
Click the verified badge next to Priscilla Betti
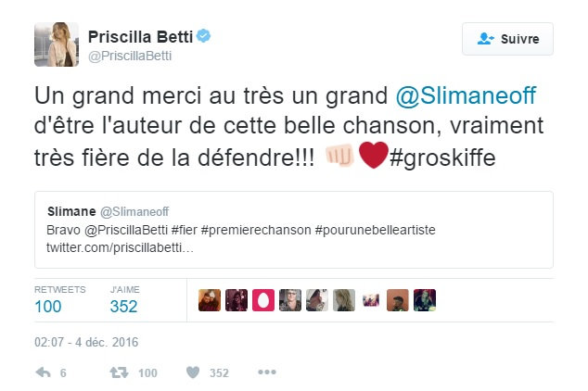pos(201,37)
